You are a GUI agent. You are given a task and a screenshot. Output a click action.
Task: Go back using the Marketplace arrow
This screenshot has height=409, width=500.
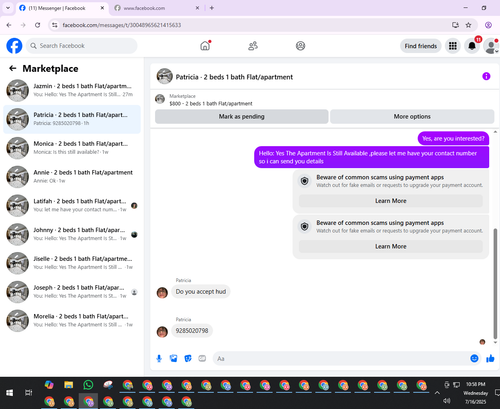[x=13, y=68]
